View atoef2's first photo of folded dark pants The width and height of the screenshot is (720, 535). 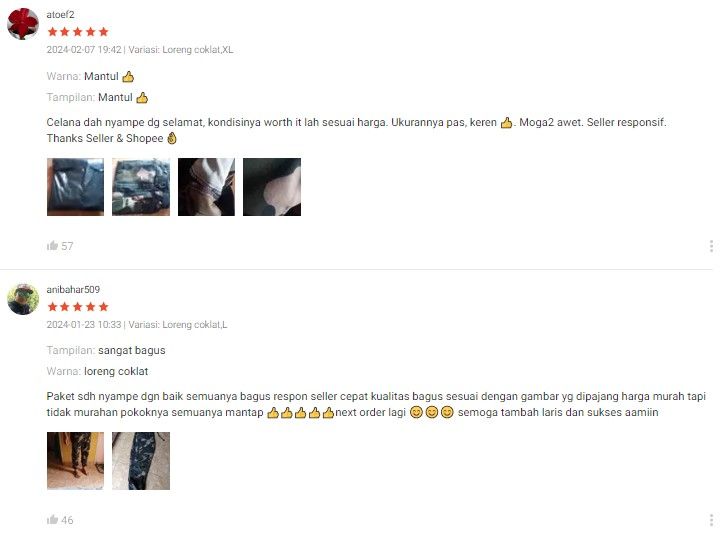pyautogui.click(x=75, y=187)
